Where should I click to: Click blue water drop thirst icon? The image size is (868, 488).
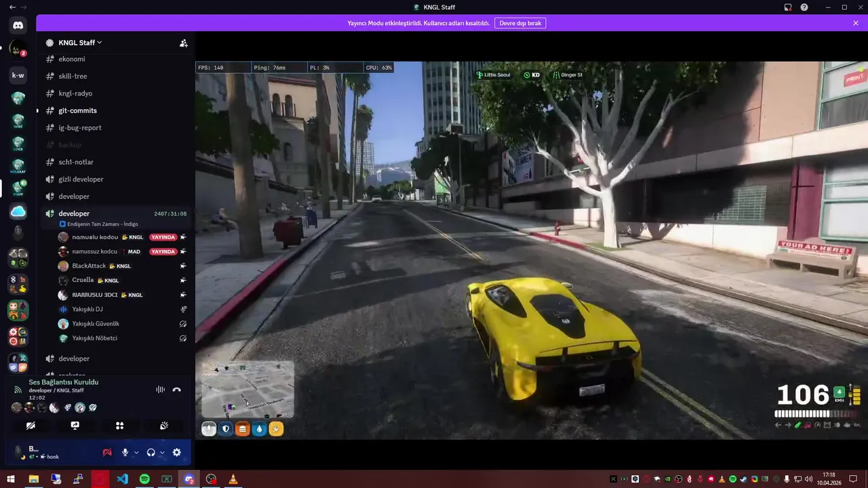tap(259, 428)
